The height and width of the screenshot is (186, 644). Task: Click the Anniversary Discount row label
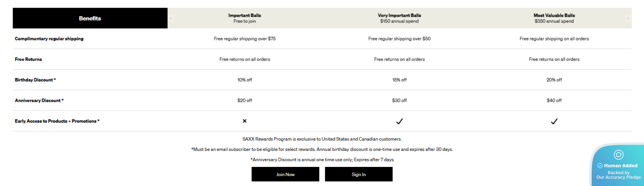pyautogui.click(x=39, y=100)
